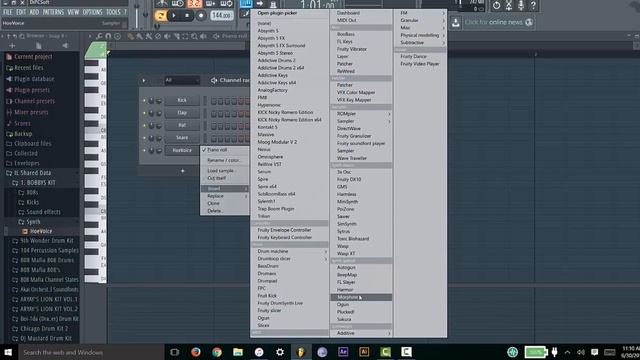Image resolution: width=640 pixels, height=360 pixels.
Task: Click the tempo field showing 144
Action: click(x=222, y=16)
